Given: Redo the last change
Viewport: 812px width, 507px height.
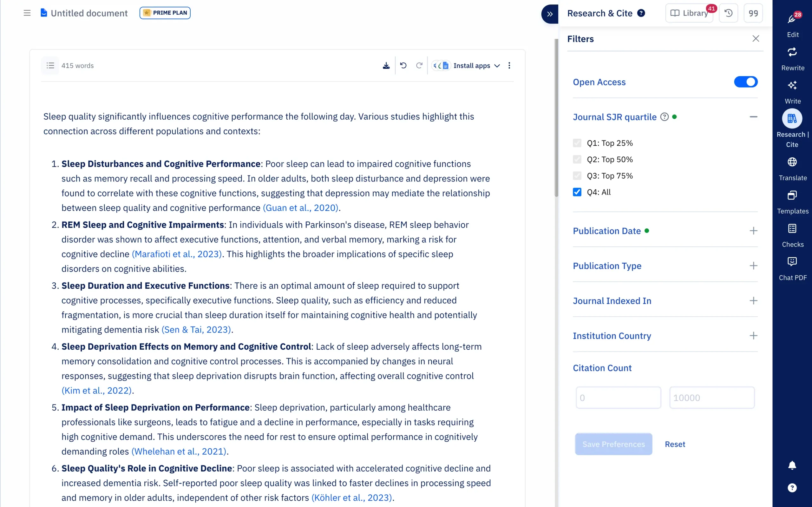Looking at the screenshot, I should [419, 65].
